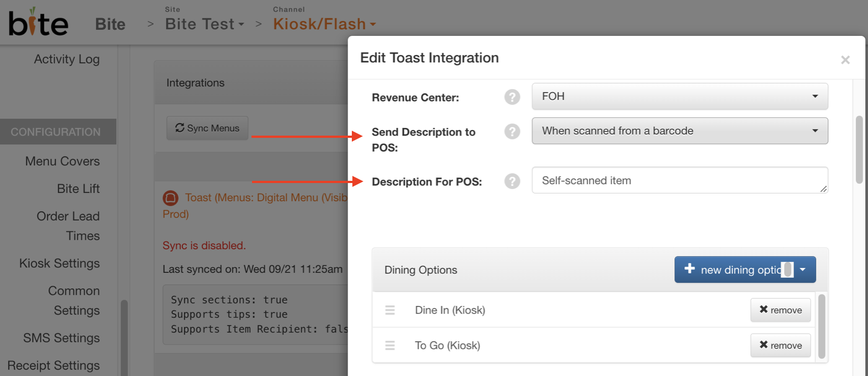Click the Description For POS text field
Image resolution: width=868 pixels, height=376 pixels.
(x=680, y=180)
